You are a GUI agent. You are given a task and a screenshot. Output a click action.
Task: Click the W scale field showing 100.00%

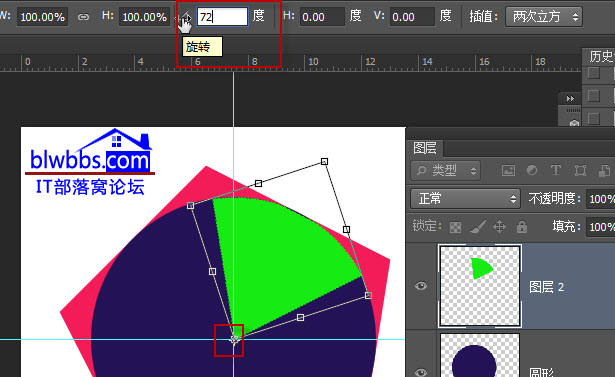42,17
